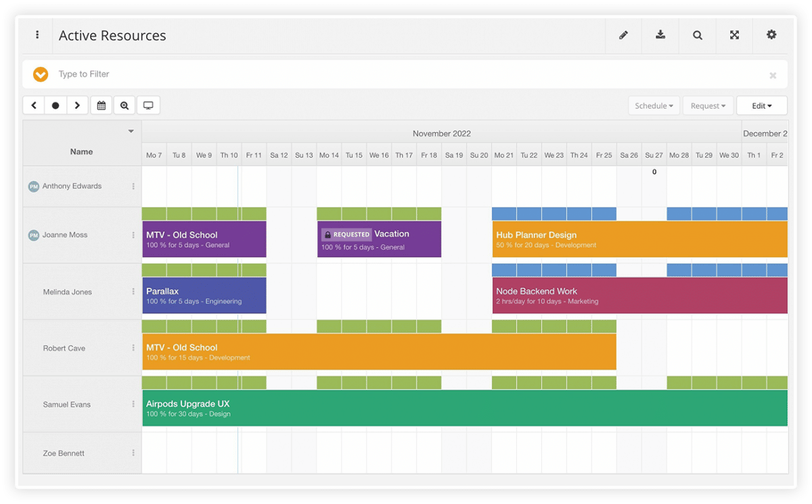Screen dimensions: 812x504
Task: Open search with magnifier icon
Action: tap(697, 35)
